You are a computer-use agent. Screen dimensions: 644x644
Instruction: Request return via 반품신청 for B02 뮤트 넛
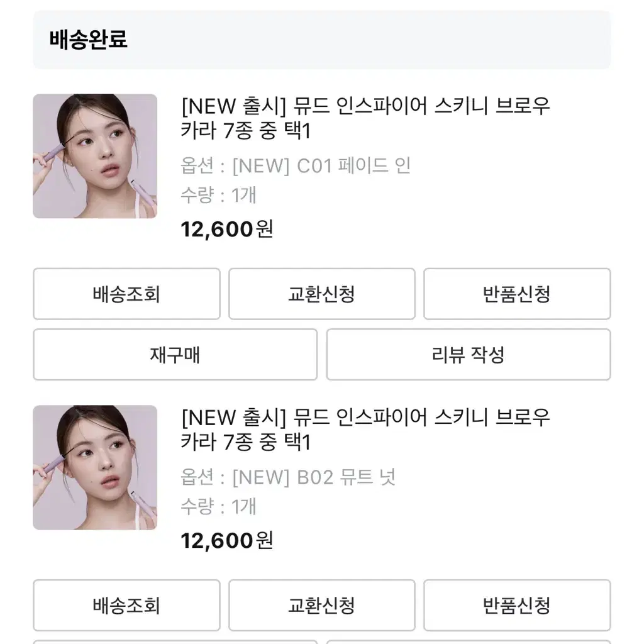click(517, 606)
